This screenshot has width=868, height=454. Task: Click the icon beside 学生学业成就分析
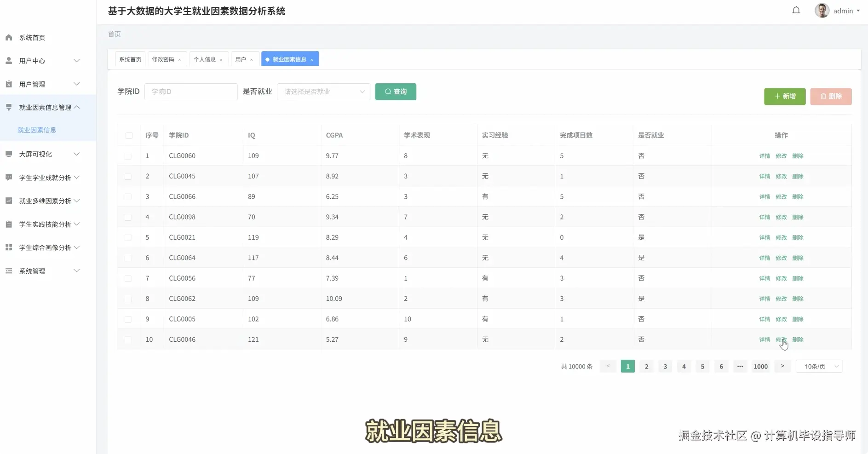[9, 177]
